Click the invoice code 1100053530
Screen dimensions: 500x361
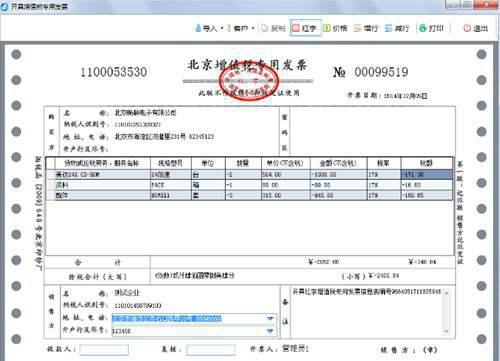pyautogui.click(x=114, y=72)
